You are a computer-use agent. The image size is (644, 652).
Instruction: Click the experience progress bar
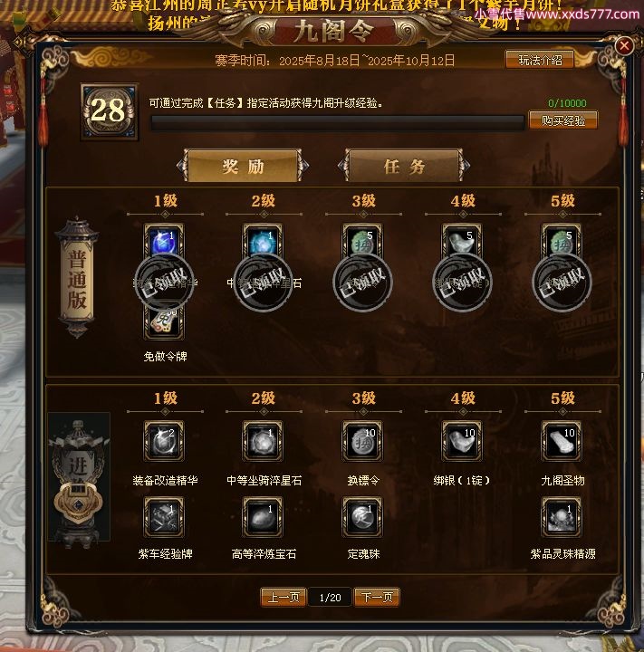(337, 123)
